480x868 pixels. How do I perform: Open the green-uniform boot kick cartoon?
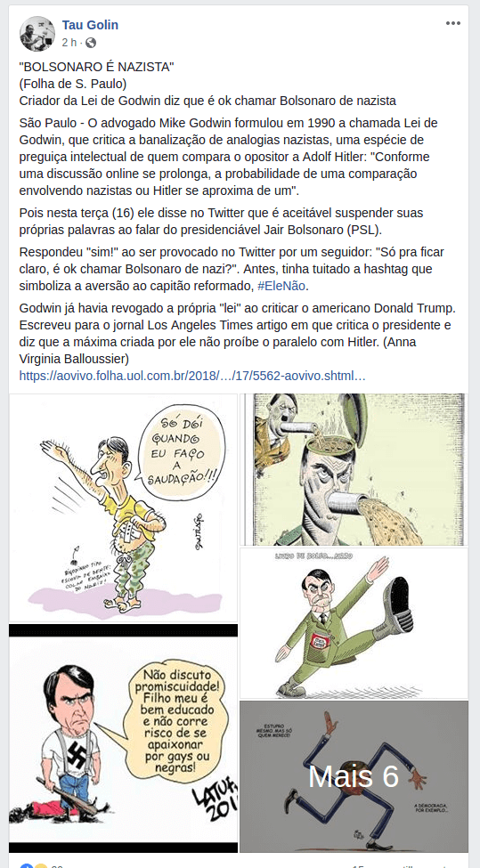354,623
